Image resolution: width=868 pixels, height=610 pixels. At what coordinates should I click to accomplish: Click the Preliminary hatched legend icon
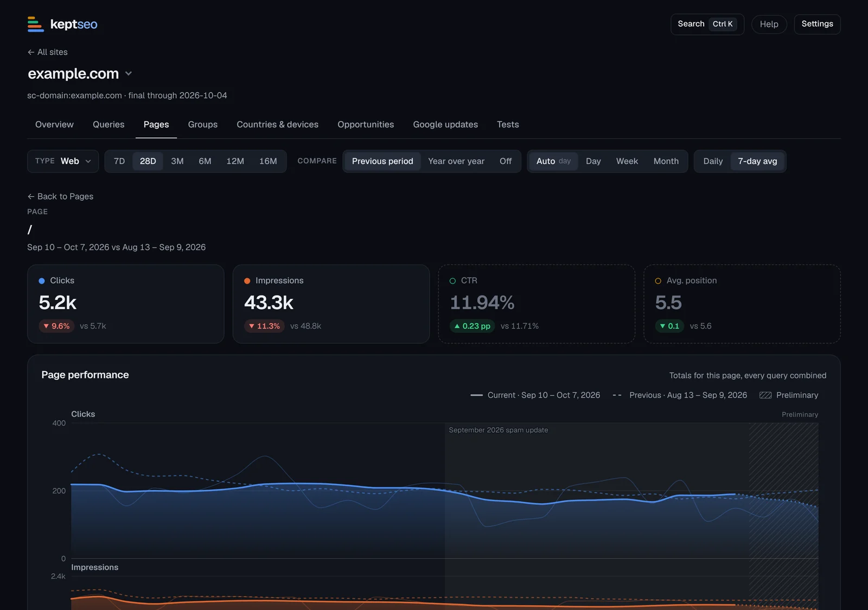765,395
